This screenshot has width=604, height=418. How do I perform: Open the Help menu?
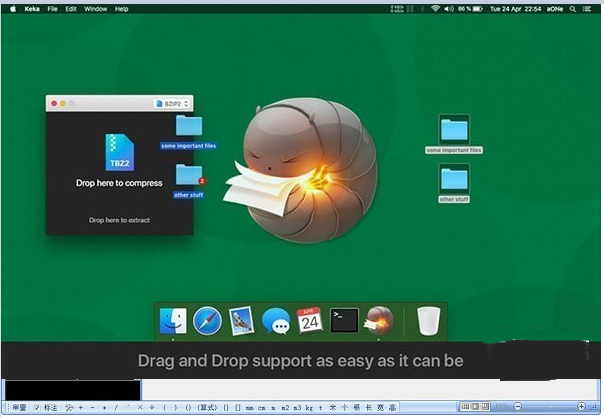(x=121, y=9)
